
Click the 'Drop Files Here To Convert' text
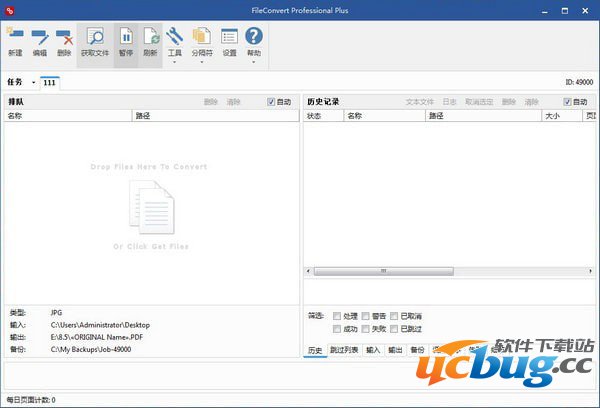[149, 166]
